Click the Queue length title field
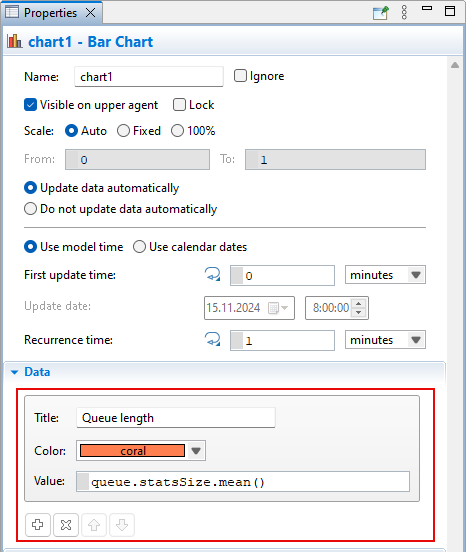Image resolution: width=466 pixels, height=552 pixels. 176,418
